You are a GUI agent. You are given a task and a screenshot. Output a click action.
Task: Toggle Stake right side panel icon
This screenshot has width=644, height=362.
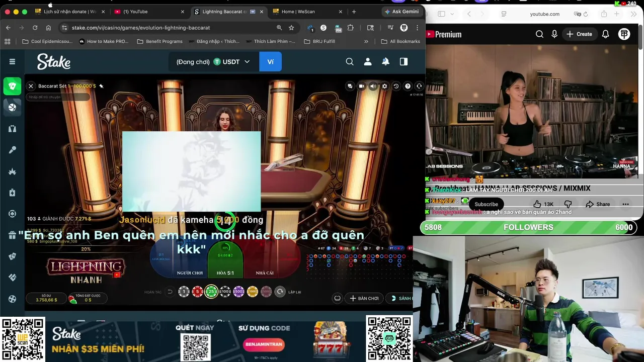coord(404,61)
